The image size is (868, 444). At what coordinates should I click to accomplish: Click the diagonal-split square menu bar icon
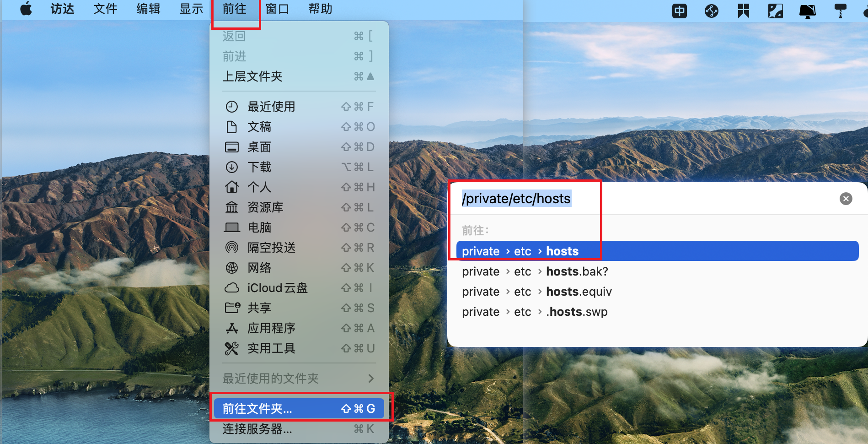[776, 11]
